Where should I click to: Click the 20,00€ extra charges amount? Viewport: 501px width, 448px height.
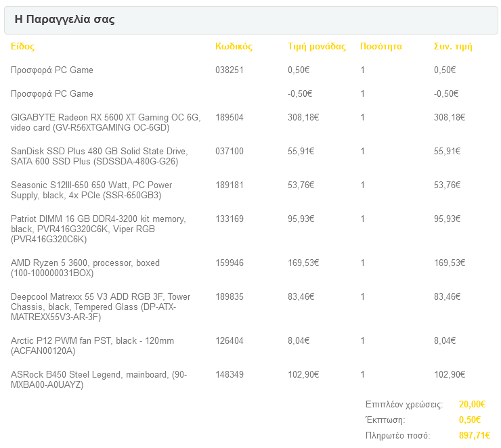point(472,404)
